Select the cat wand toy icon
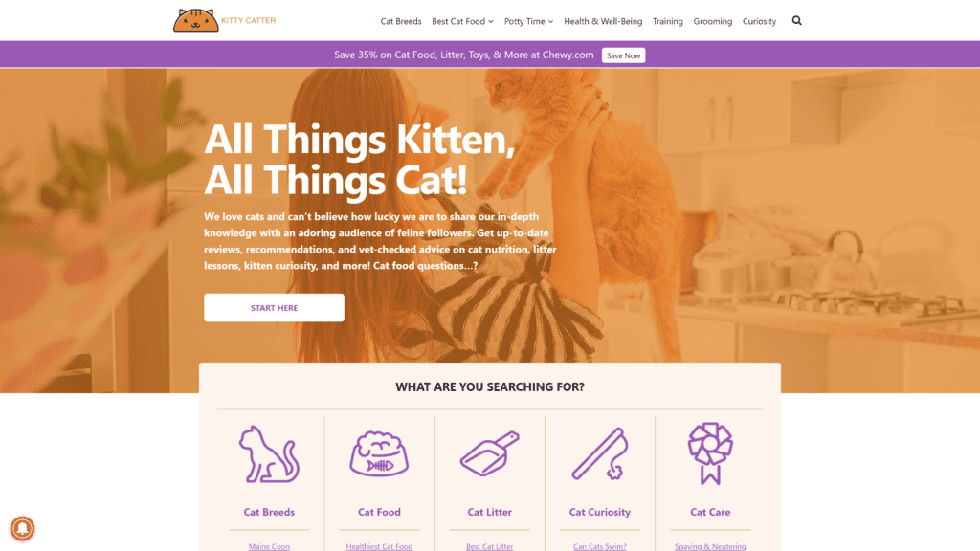This screenshot has width=980, height=551. pos(599,453)
